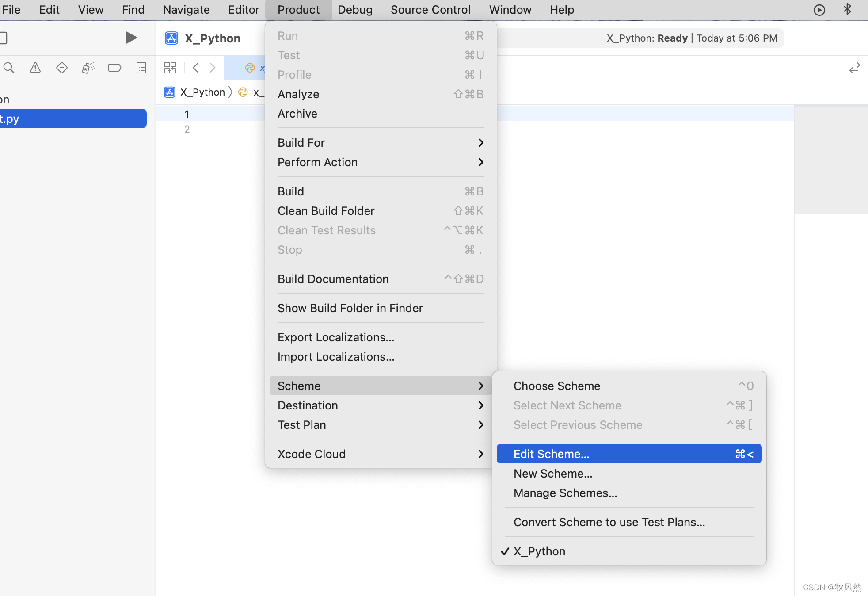This screenshot has height=596, width=868.
Task: Click the X_Python project icon in toolbar
Action: click(171, 38)
